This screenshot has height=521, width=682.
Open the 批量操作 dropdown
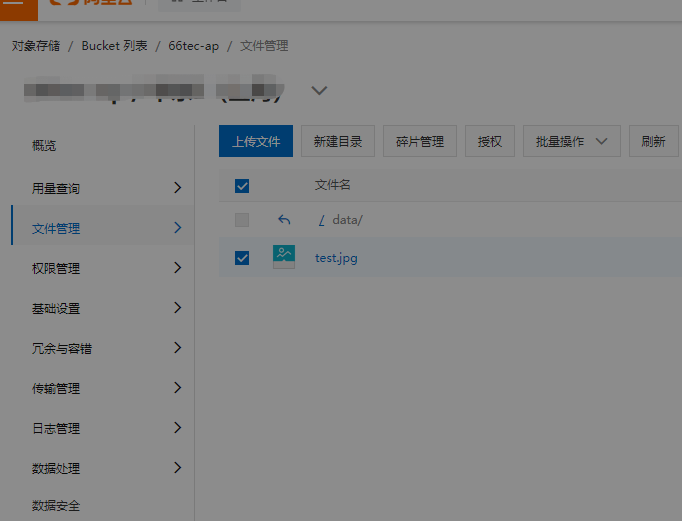572,141
